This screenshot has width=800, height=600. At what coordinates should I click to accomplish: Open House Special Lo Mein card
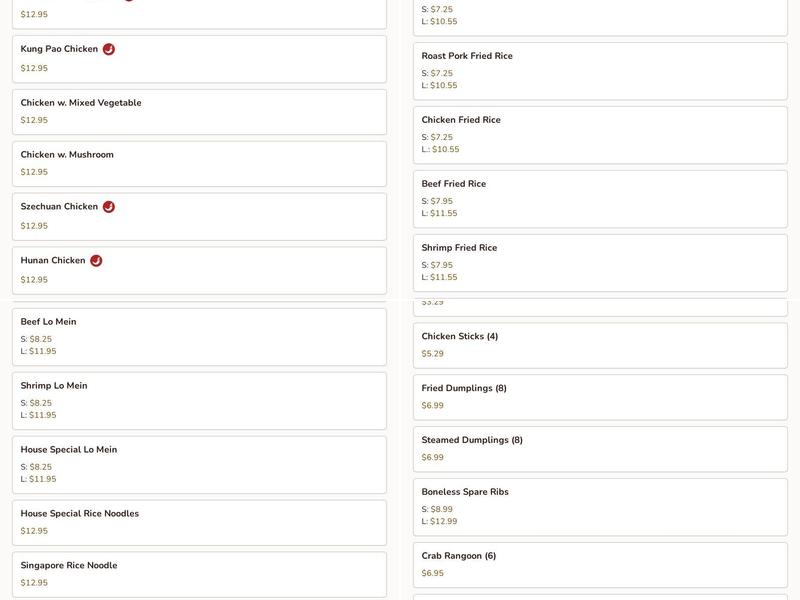pyautogui.click(x=199, y=464)
